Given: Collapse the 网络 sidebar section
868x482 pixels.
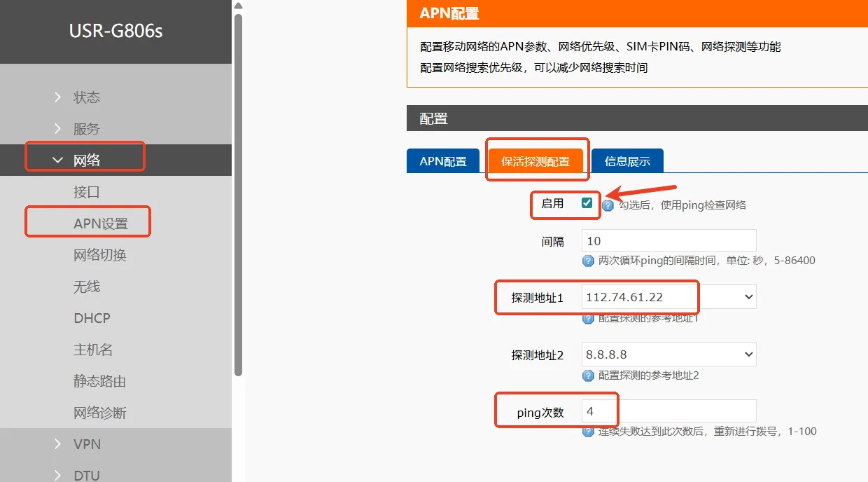Looking at the screenshot, I should pos(115,160).
